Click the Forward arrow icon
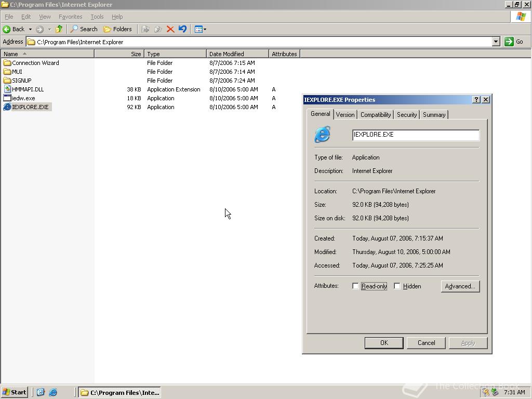Screen dimensions: 532x399 (x=39, y=29)
